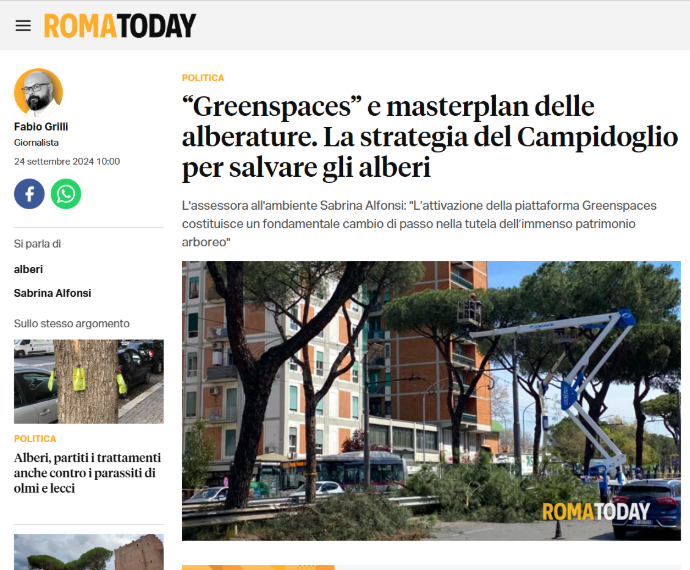The height and width of the screenshot is (570, 690).
Task: Click the POLITICA category above the main headline
Action: pyautogui.click(x=203, y=78)
